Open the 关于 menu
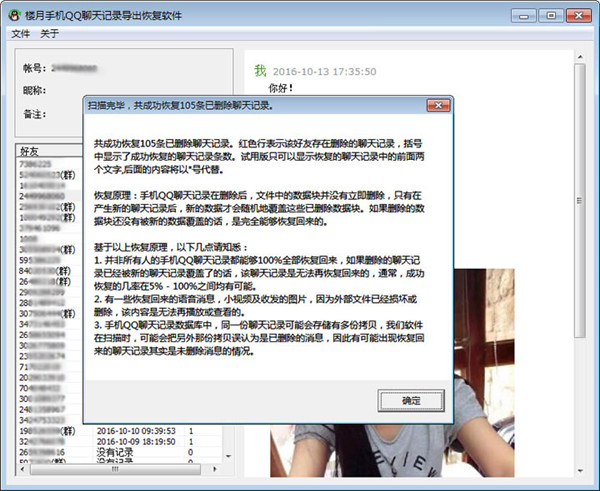Image resolution: width=600 pixels, height=491 pixels. point(50,34)
